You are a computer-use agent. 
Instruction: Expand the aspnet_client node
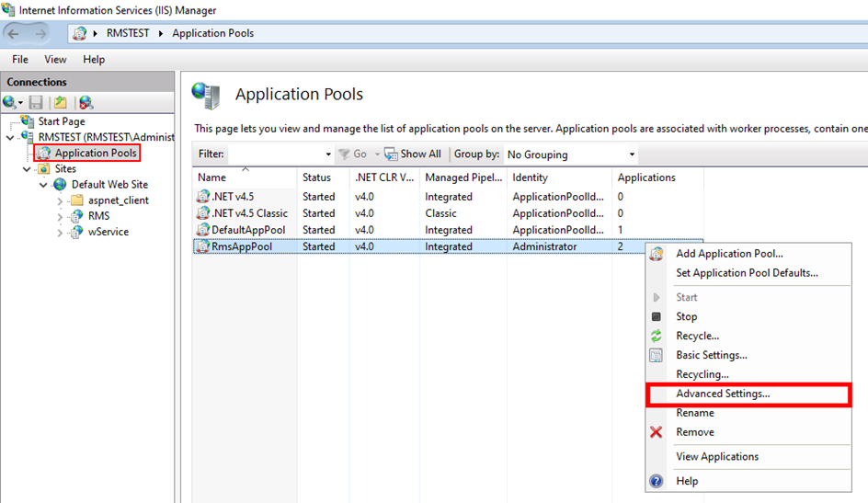click(x=60, y=200)
